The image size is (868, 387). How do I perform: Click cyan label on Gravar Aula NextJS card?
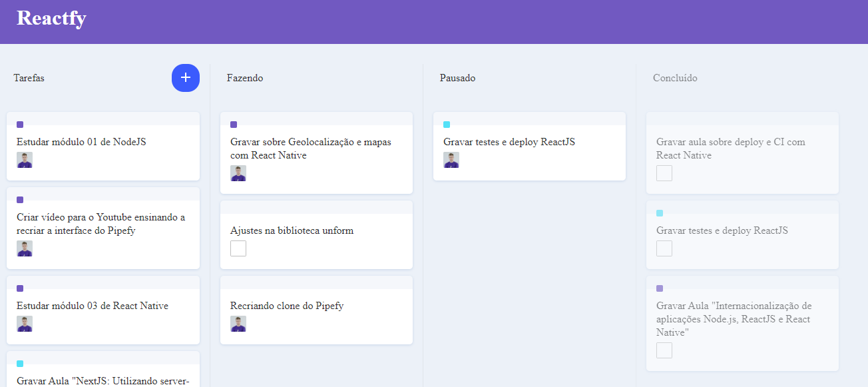pyautogui.click(x=20, y=364)
